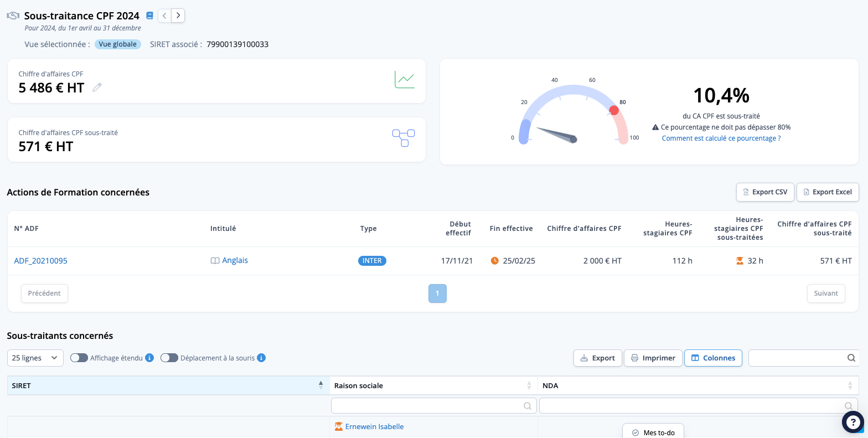Go to previous period with left chevron

164,16
